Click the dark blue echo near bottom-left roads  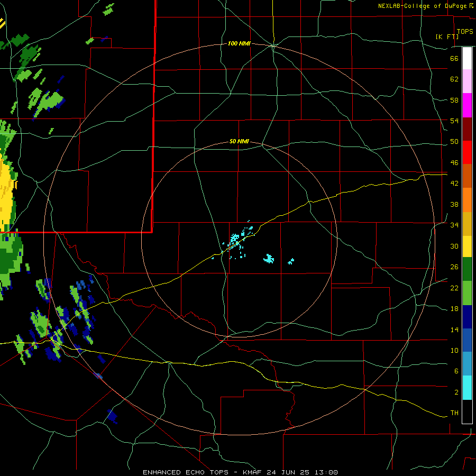pos(112,417)
